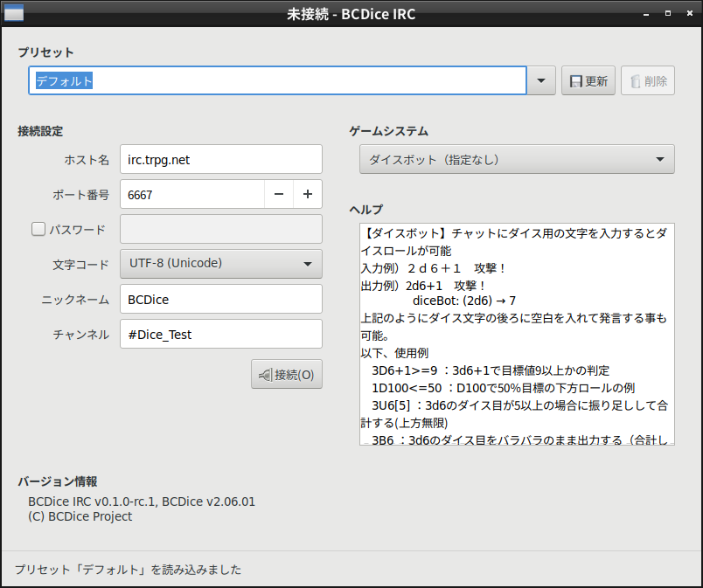Click the title text 未接続 - BCDice IRC
703x588 pixels.
(x=351, y=14)
